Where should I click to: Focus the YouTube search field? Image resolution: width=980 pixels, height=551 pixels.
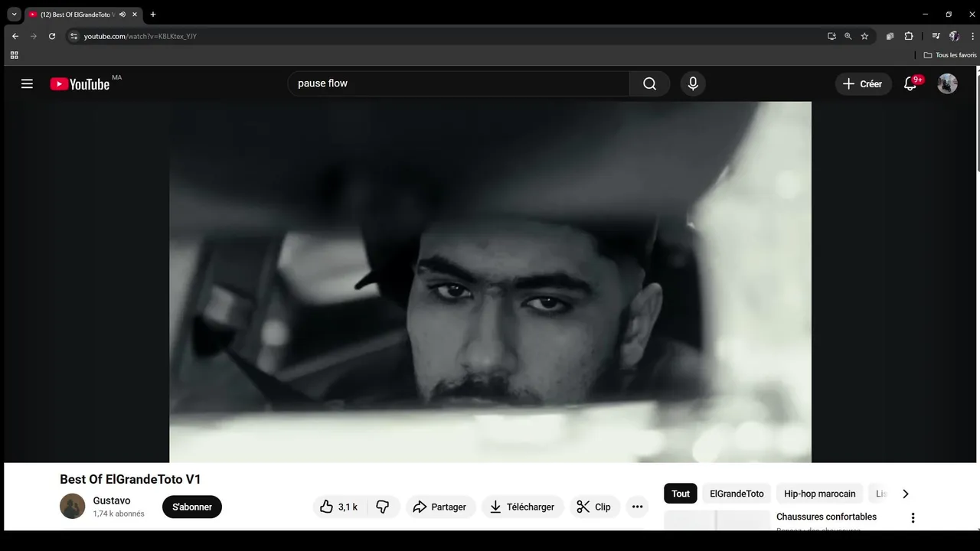(459, 83)
